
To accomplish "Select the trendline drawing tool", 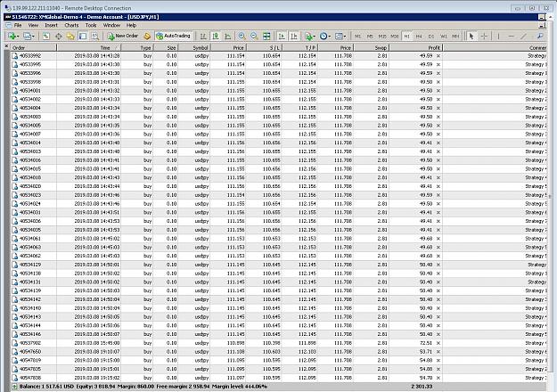I will pyautogui.click(x=524, y=36).
